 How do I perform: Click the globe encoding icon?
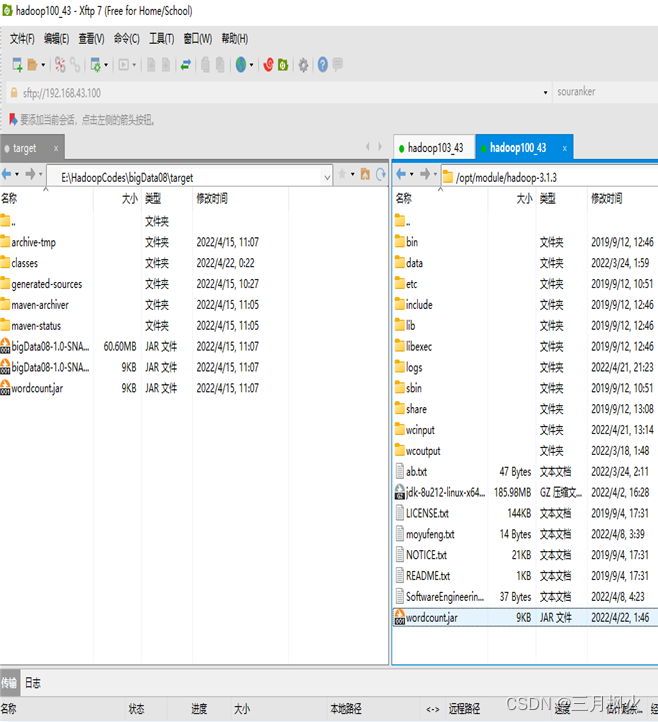tap(241, 65)
